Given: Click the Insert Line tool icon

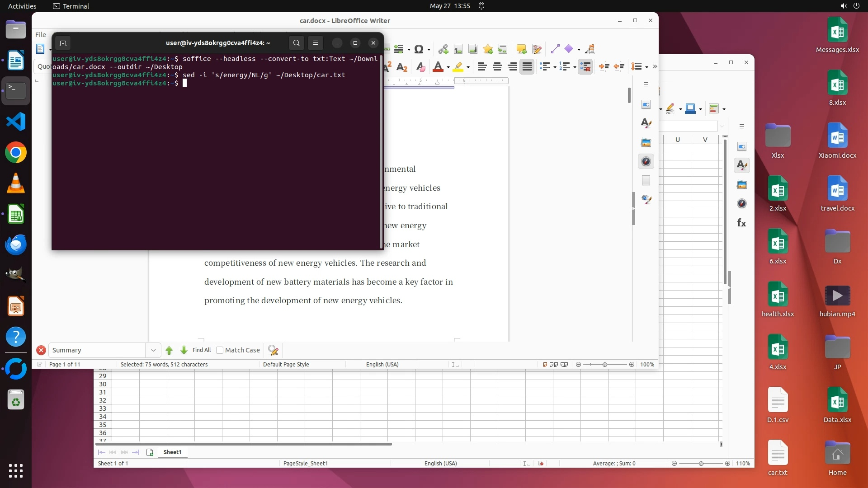Looking at the screenshot, I should pyautogui.click(x=555, y=49).
